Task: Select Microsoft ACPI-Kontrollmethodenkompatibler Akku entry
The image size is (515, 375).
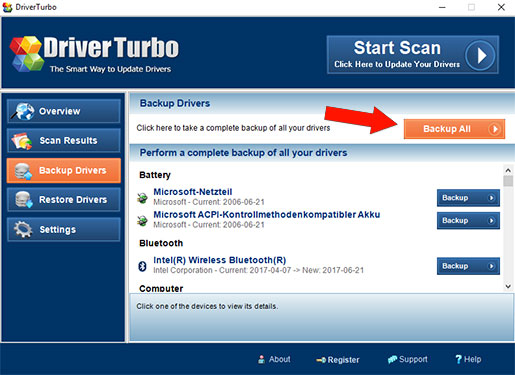Action: (x=267, y=215)
